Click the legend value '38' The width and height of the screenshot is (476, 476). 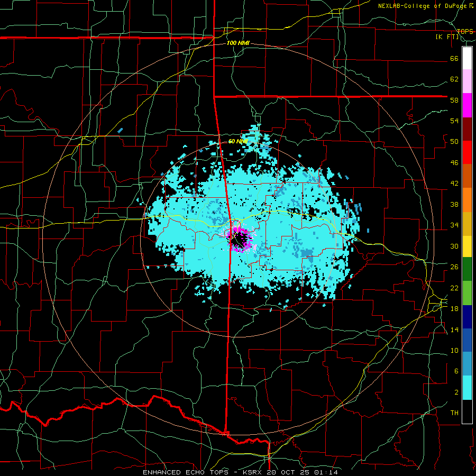pyautogui.click(x=454, y=204)
